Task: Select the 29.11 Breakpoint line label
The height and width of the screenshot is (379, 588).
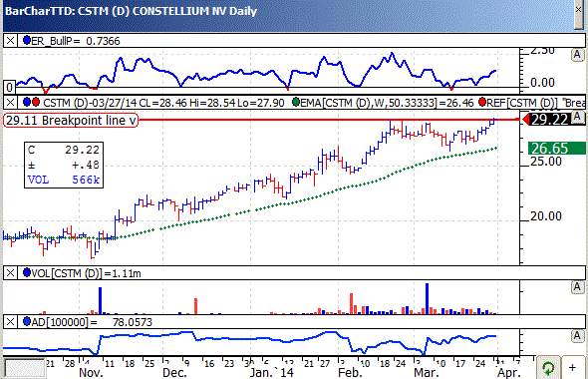Action: (x=71, y=121)
